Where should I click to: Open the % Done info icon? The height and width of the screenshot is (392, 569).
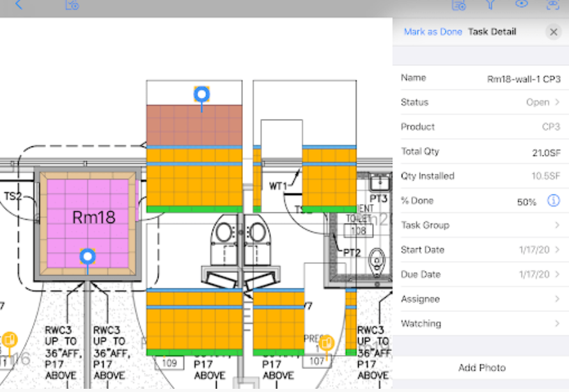pos(554,201)
